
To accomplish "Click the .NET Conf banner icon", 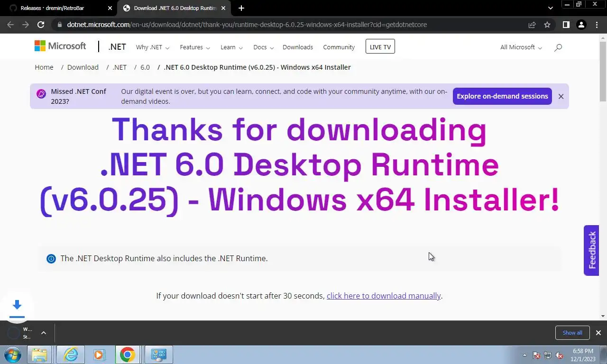I will [x=42, y=94].
